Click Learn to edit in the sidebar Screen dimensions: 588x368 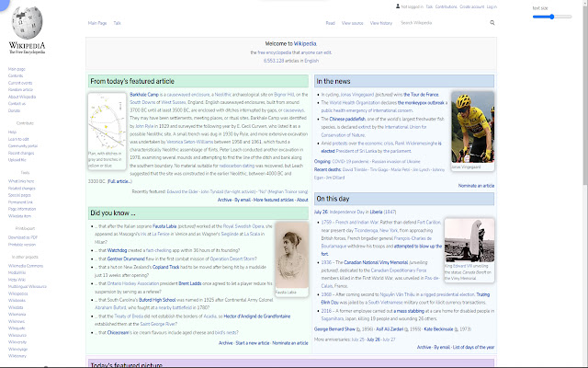pyautogui.click(x=18, y=139)
